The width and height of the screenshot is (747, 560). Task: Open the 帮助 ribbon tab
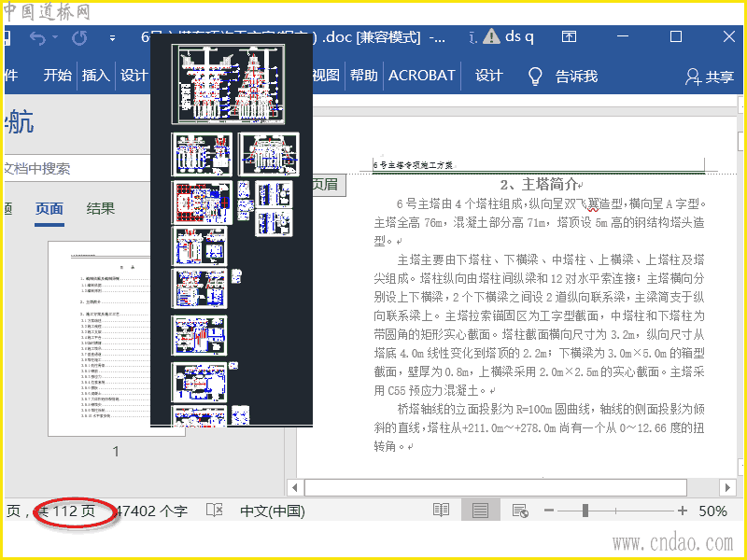point(363,76)
